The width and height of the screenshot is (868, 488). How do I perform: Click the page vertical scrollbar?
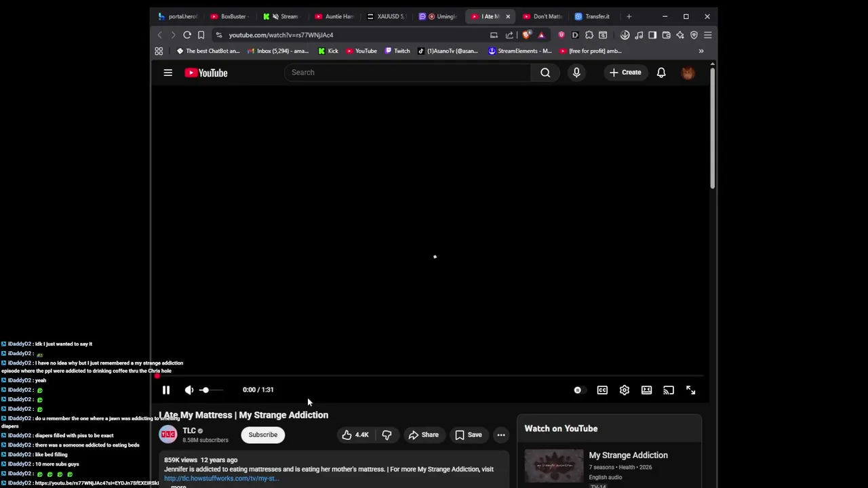tap(712, 127)
